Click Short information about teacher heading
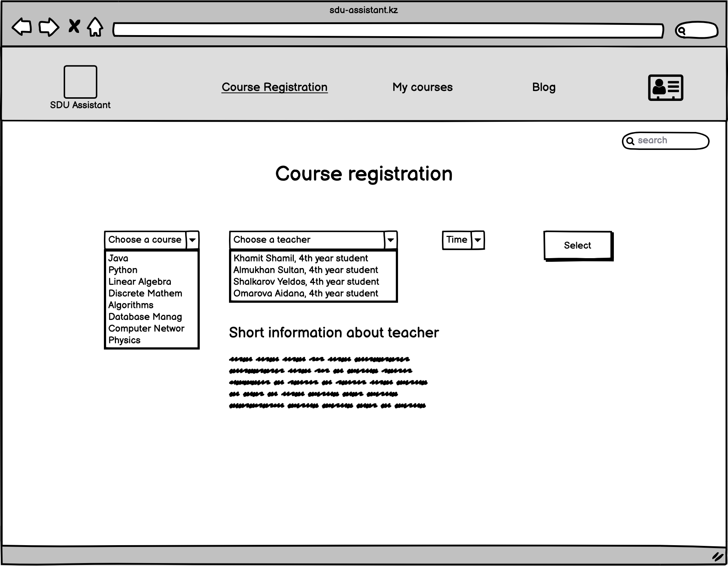Screen dimensions: 728x566 pyautogui.click(x=334, y=333)
